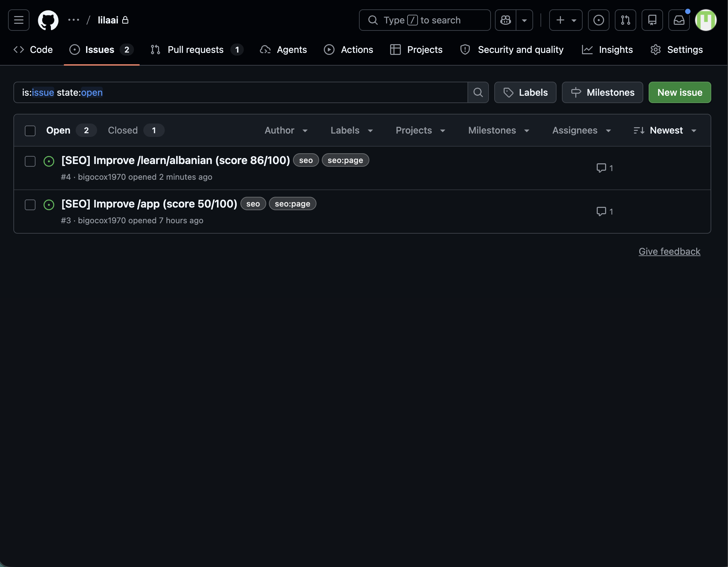This screenshot has height=567, width=728.
Task: Go to GitHub home via Octocat logo
Action: tap(48, 20)
